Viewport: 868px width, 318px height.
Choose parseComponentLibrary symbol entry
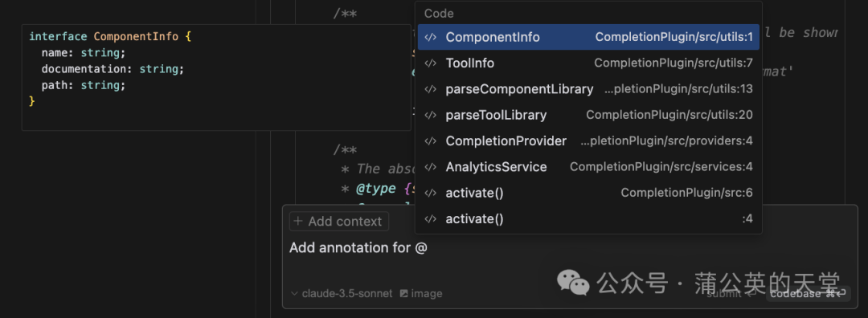pyautogui.click(x=588, y=89)
